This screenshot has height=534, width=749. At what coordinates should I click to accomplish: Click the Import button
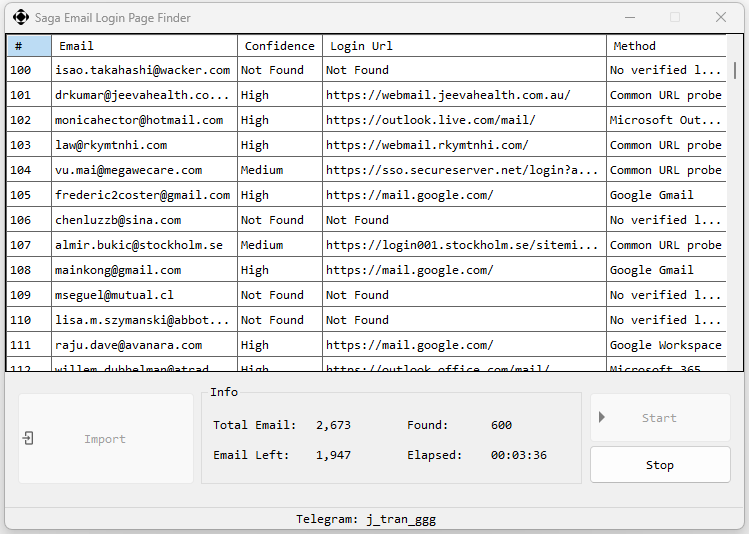coord(106,438)
